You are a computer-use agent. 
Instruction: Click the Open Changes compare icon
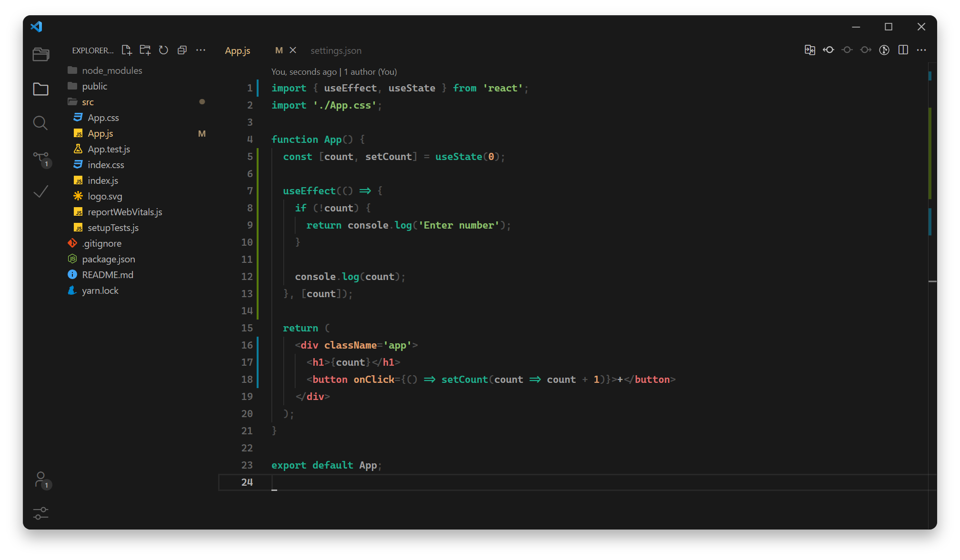810,50
